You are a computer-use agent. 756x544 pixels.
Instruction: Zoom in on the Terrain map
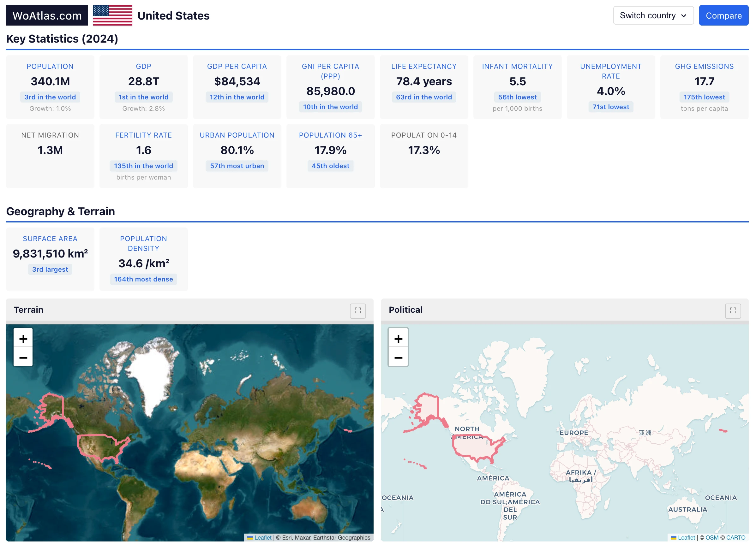click(23, 339)
